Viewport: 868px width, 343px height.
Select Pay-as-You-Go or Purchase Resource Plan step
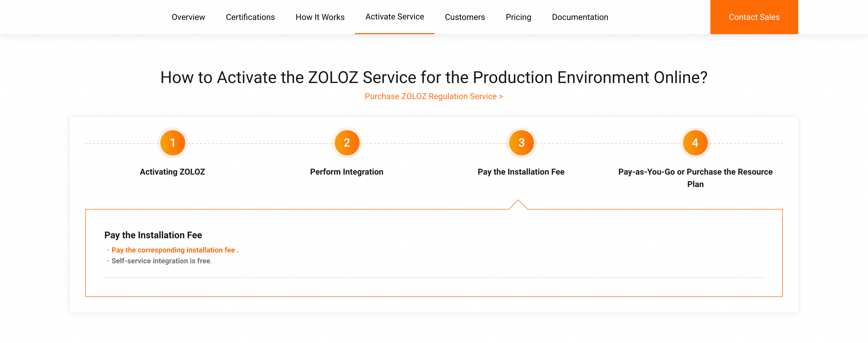695,178
